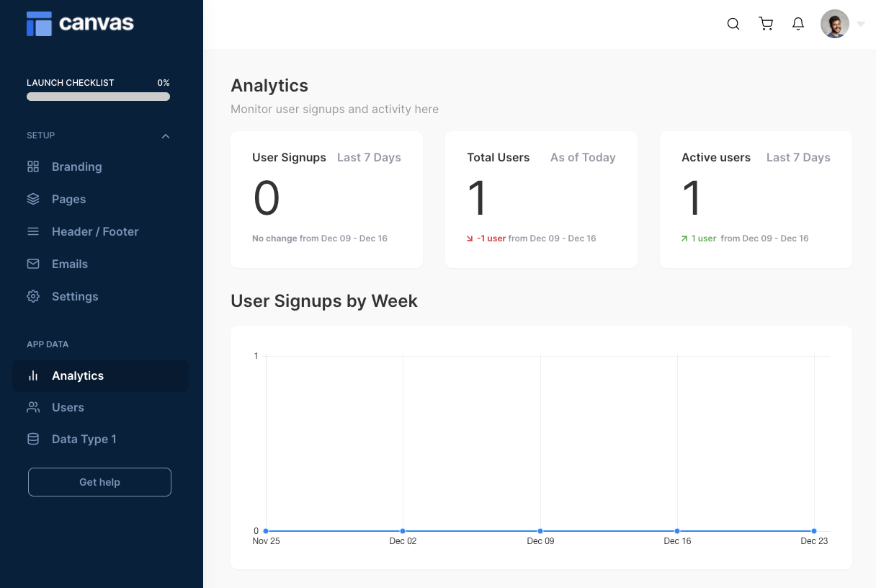The height and width of the screenshot is (588, 876).
Task: Click the Dec 09 chart data point
Action: (x=540, y=531)
